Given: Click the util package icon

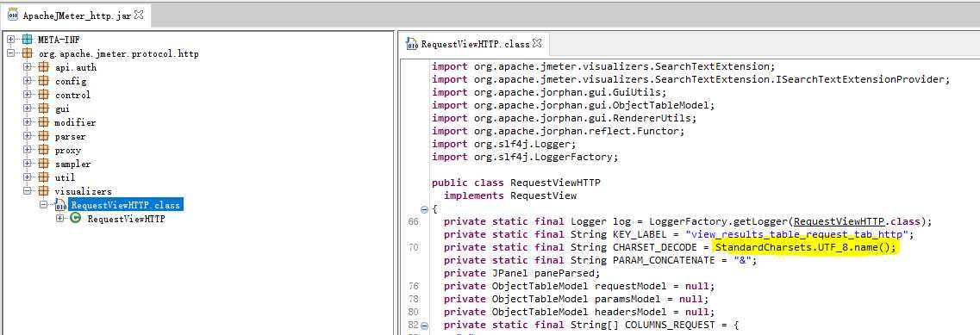Looking at the screenshot, I should [x=43, y=177].
